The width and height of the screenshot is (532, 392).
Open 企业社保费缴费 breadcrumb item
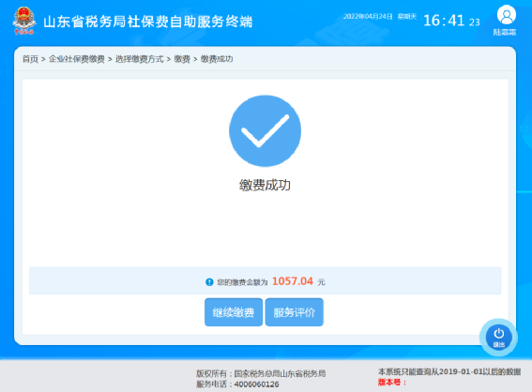click(77, 59)
